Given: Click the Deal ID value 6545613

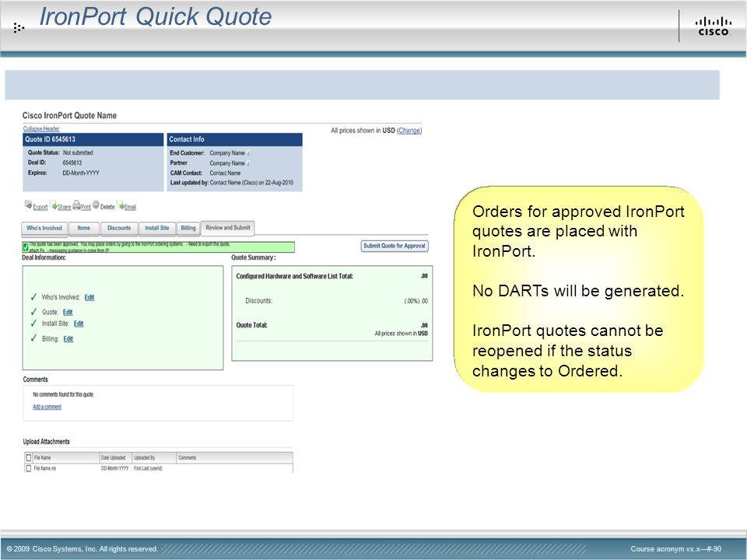Looking at the screenshot, I should 72,163.
